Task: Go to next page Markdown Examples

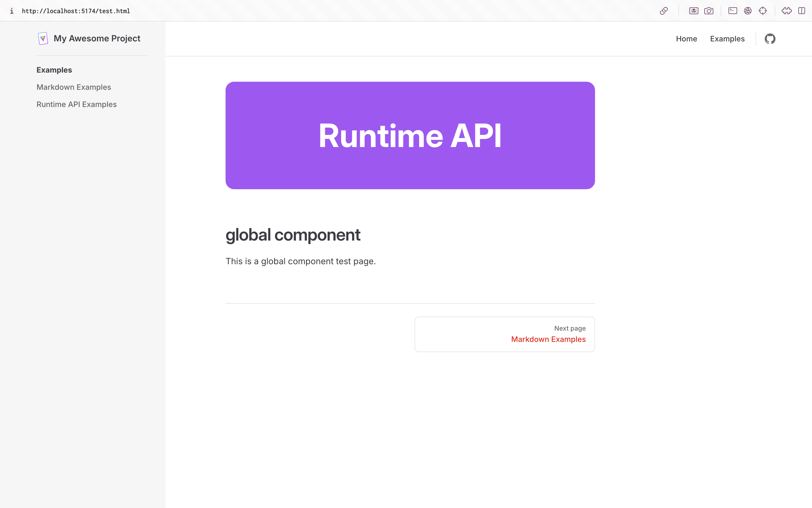Action: tap(505, 334)
